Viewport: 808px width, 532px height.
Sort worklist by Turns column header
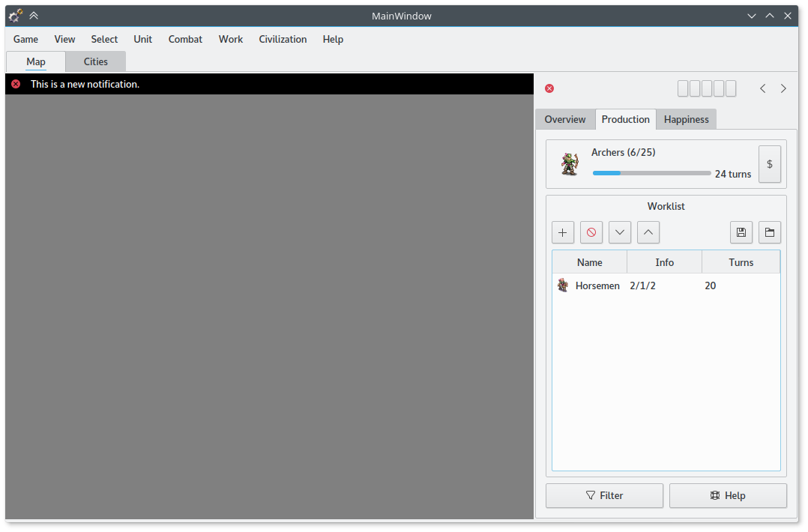(x=741, y=262)
